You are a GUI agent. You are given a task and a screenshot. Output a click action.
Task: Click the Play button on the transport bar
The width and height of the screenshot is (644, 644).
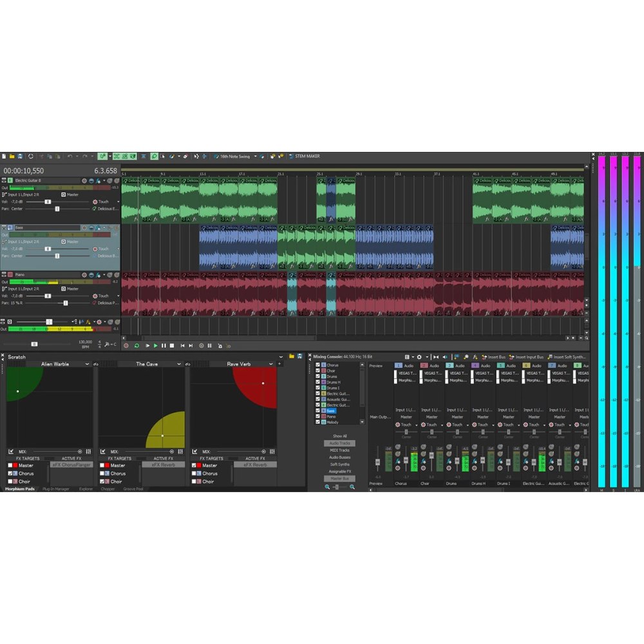pos(156,345)
